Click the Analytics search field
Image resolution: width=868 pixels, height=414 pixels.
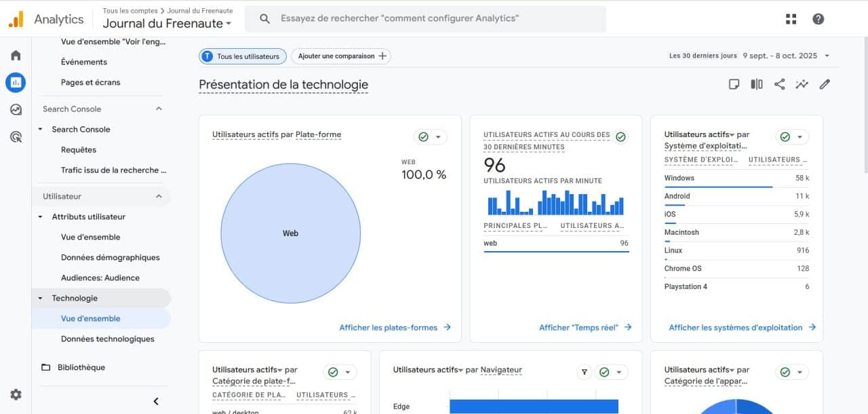tap(434, 19)
